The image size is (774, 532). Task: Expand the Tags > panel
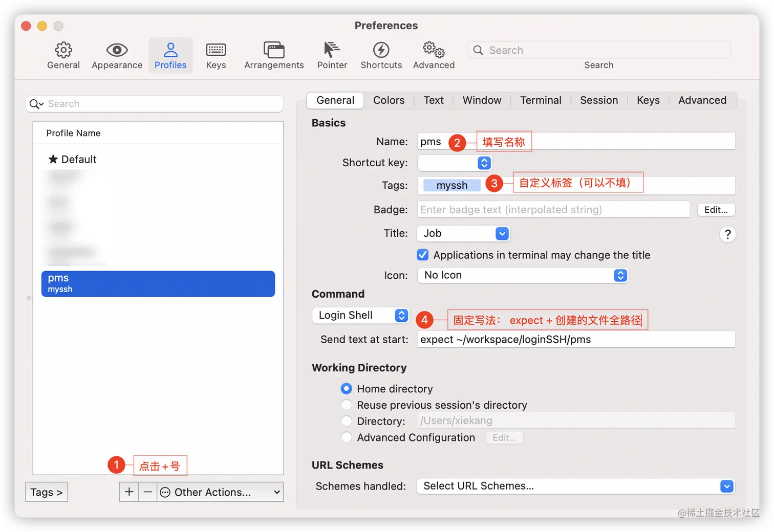tap(47, 492)
